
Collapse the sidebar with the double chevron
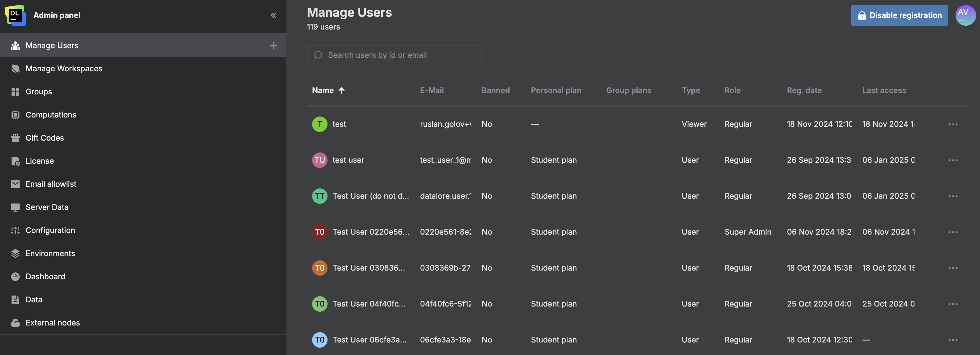273,15
